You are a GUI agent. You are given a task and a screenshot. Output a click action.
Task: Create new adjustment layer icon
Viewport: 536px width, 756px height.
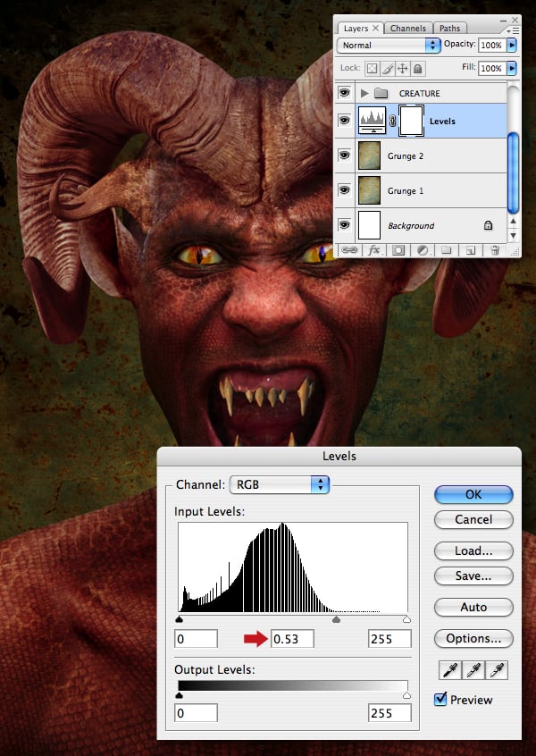tap(423, 250)
